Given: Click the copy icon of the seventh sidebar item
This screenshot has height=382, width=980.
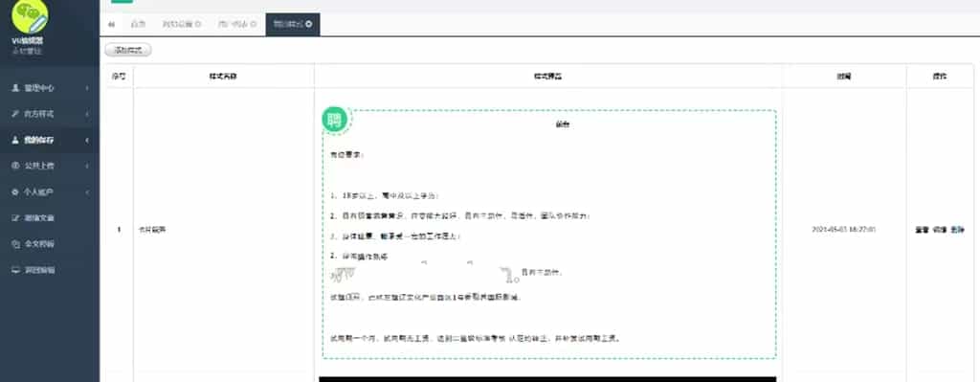Looking at the screenshot, I should click(x=15, y=244).
